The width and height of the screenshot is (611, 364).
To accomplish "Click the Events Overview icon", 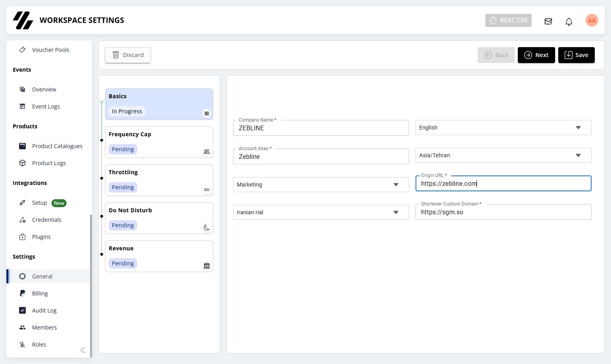I will [23, 90].
